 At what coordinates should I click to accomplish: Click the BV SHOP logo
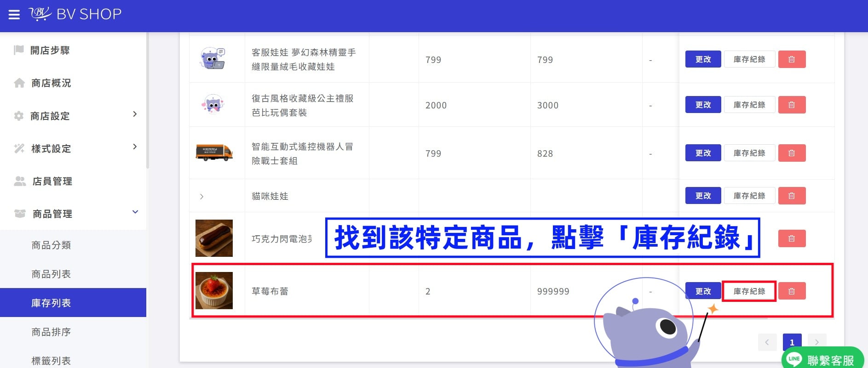click(x=75, y=14)
